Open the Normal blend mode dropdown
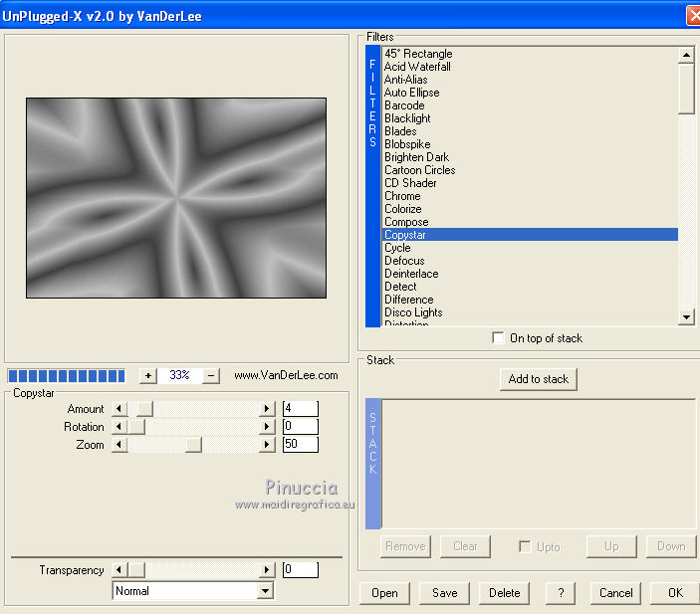The width and height of the screenshot is (700, 614). tap(265, 591)
